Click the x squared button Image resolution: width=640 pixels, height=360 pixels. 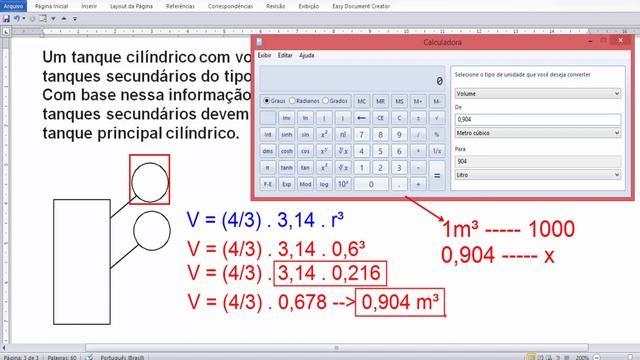tap(324, 134)
